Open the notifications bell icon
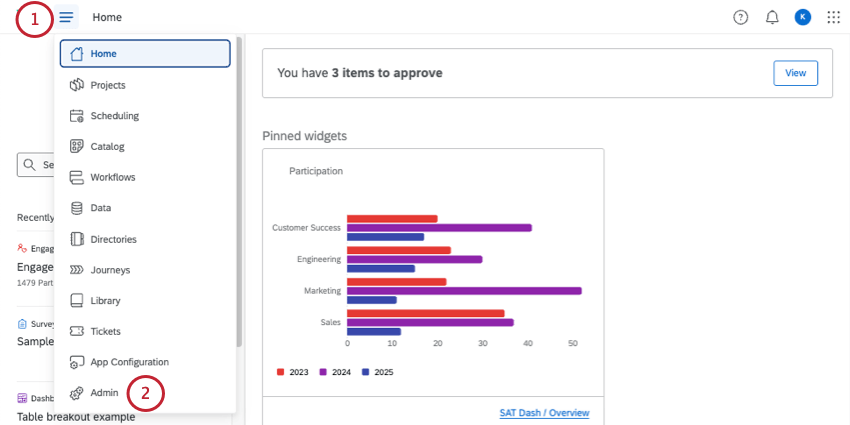850x425 pixels. click(x=771, y=17)
